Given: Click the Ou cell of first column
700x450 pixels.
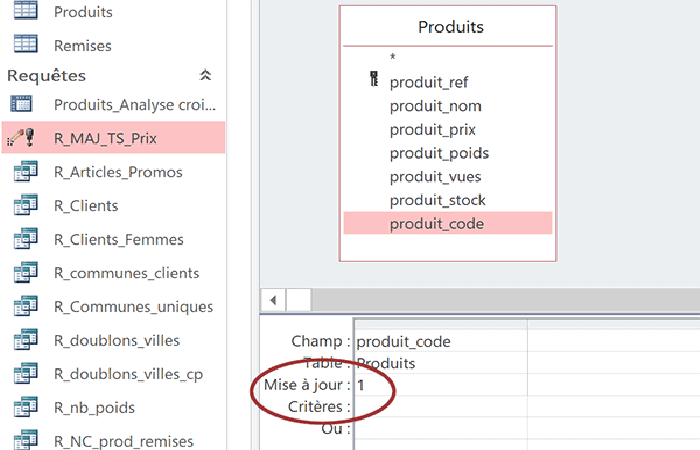Looking at the screenshot, I should coord(441,429).
